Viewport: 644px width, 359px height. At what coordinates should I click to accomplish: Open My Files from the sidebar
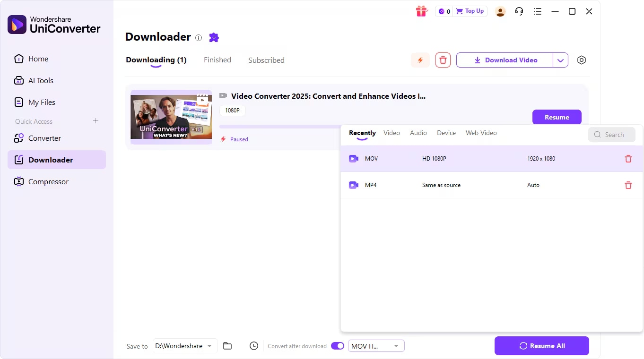pos(57,103)
